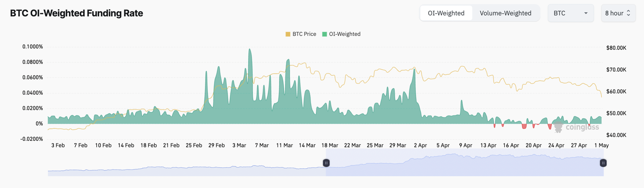Open the BTC coin dropdown
Screen dimensions: 644x188
point(570,13)
